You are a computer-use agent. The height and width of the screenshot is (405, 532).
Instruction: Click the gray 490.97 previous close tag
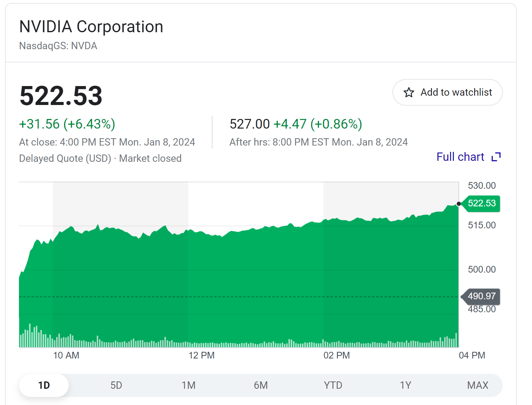481,296
